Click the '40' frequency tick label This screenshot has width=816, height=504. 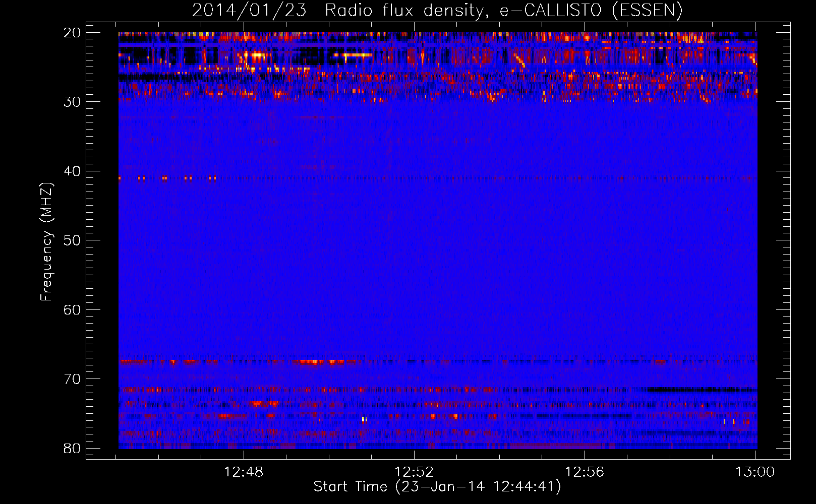point(72,171)
